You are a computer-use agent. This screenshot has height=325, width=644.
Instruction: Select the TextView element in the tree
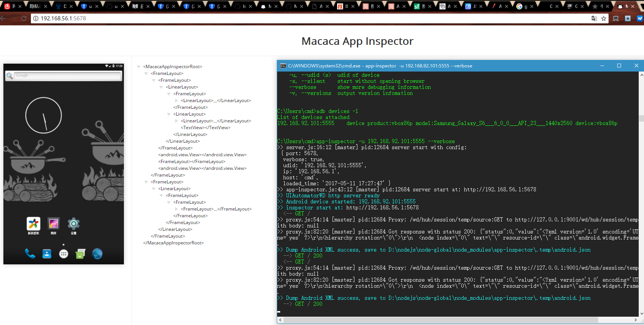[x=205, y=128]
